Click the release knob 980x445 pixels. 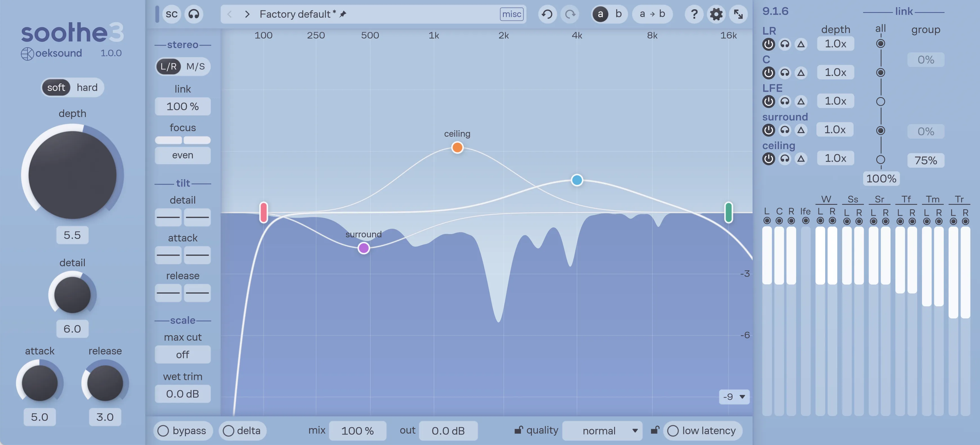coord(105,383)
